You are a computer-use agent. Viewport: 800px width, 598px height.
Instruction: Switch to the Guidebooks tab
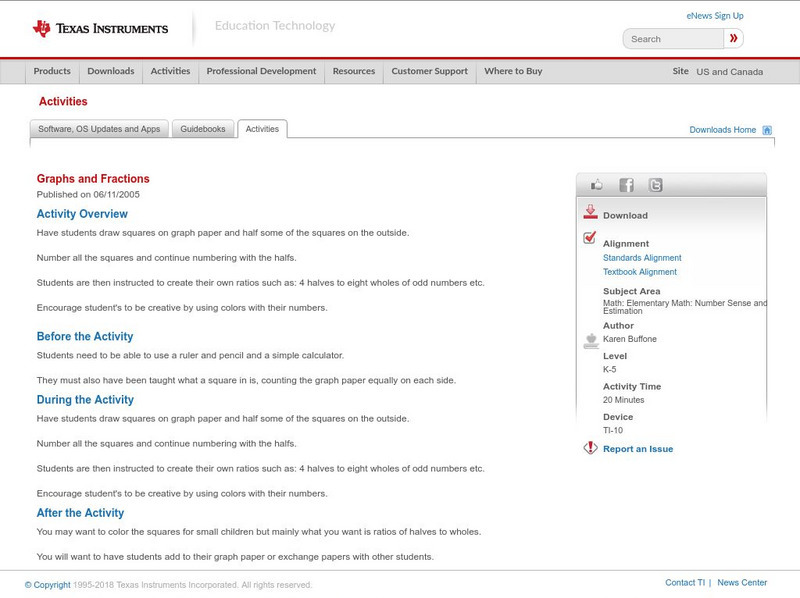click(203, 129)
